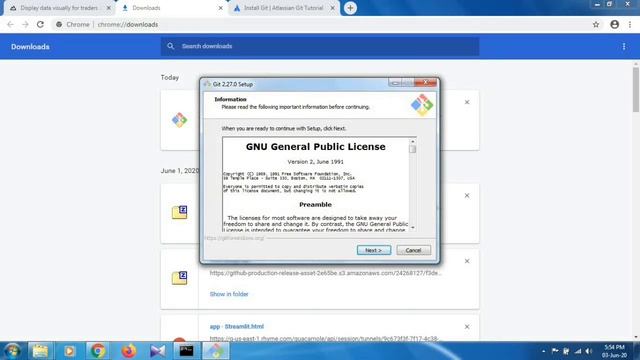Image resolution: width=640 pixels, height=360 pixels.
Task: Open Command Prompt taskbar icon
Action: click(x=187, y=351)
